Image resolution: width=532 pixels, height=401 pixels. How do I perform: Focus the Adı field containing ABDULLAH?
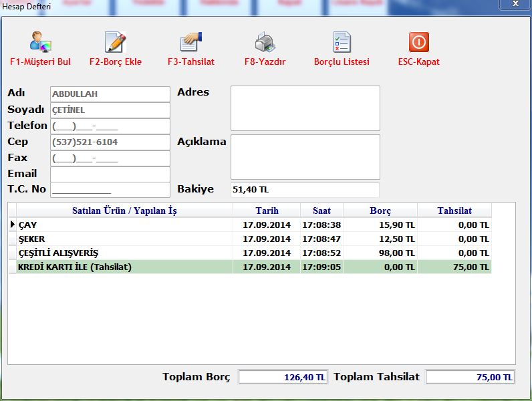click(110, 94)
